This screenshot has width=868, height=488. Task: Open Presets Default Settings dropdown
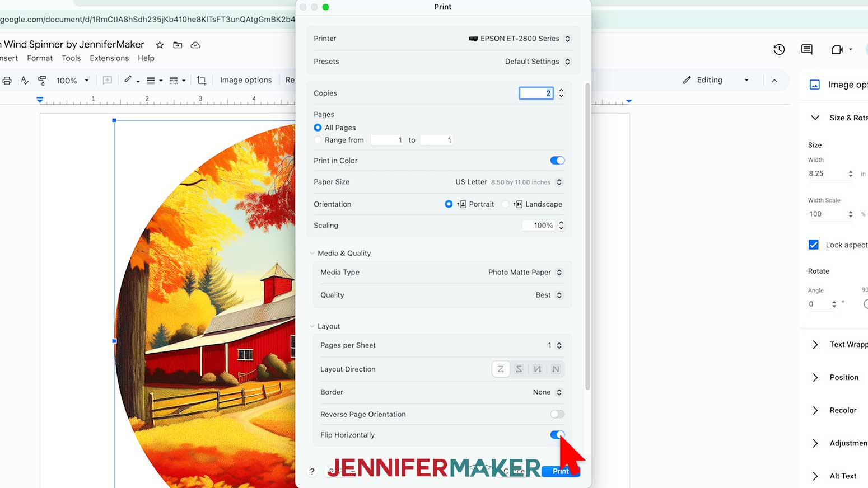(x=538, y=62)
